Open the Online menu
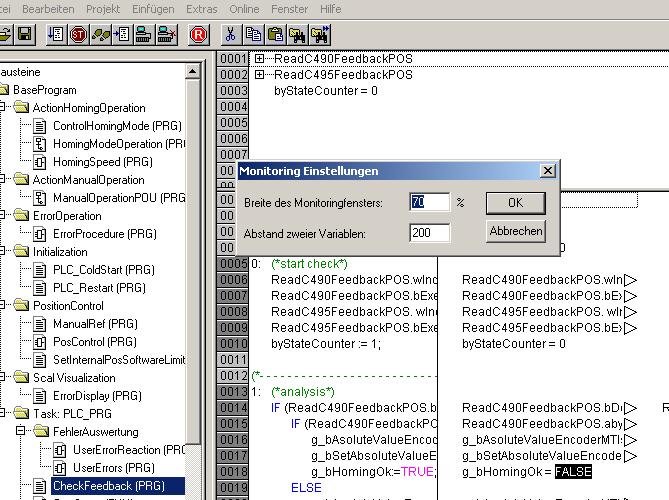The width and height of the screenshot is (669, 500). pos(243,8)
